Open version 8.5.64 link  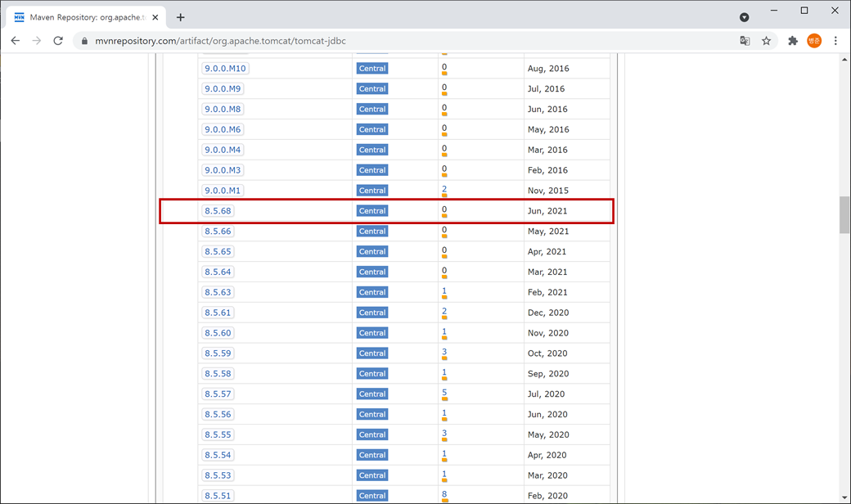pos(218,272)
